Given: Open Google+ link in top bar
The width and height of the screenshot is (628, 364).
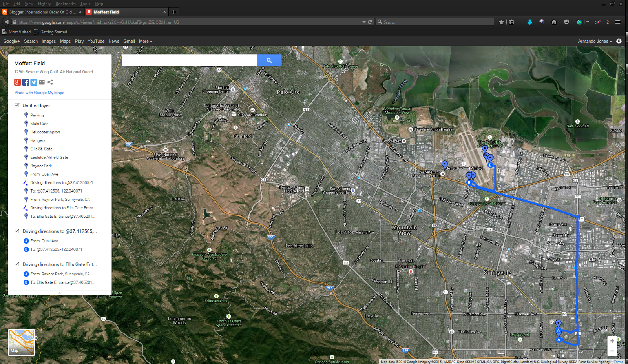Looking at the screenshot, I should coord(11,41).
